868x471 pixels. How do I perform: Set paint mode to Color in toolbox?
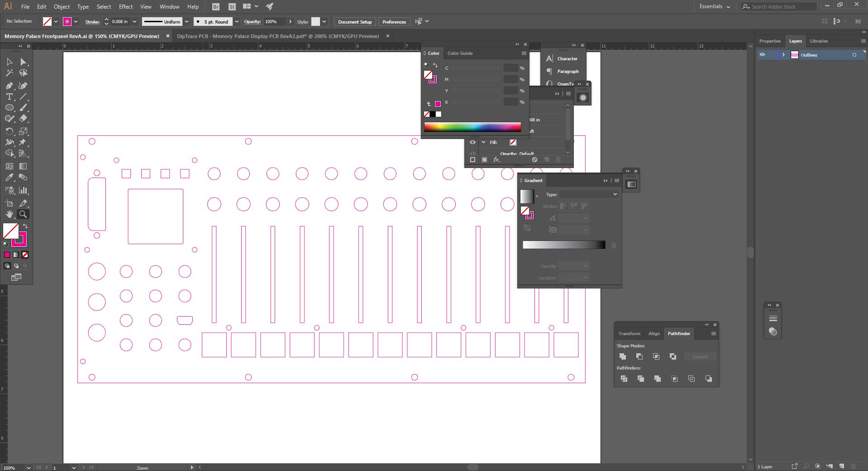(x=7, y=255)
